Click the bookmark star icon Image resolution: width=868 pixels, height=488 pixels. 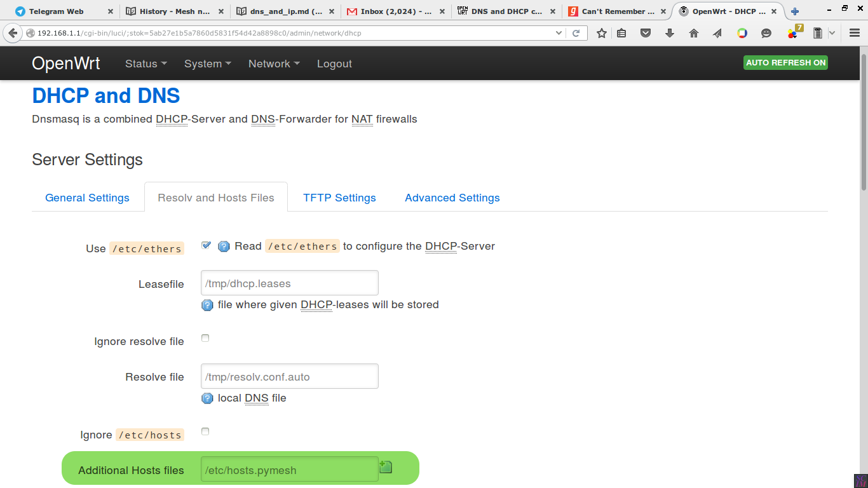[601, 33]
